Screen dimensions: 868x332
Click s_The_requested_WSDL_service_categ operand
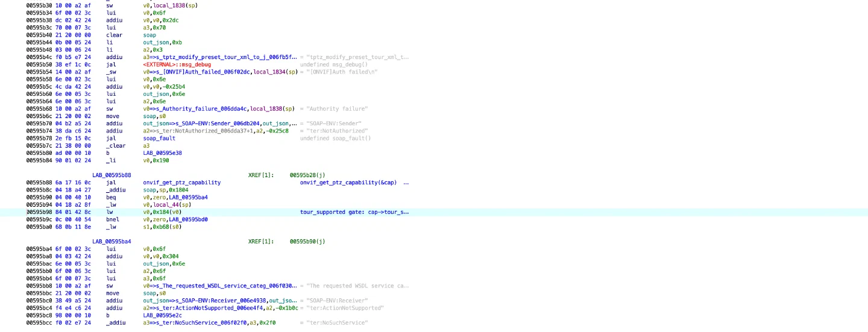pyautogui.click(x=226, y=286)
